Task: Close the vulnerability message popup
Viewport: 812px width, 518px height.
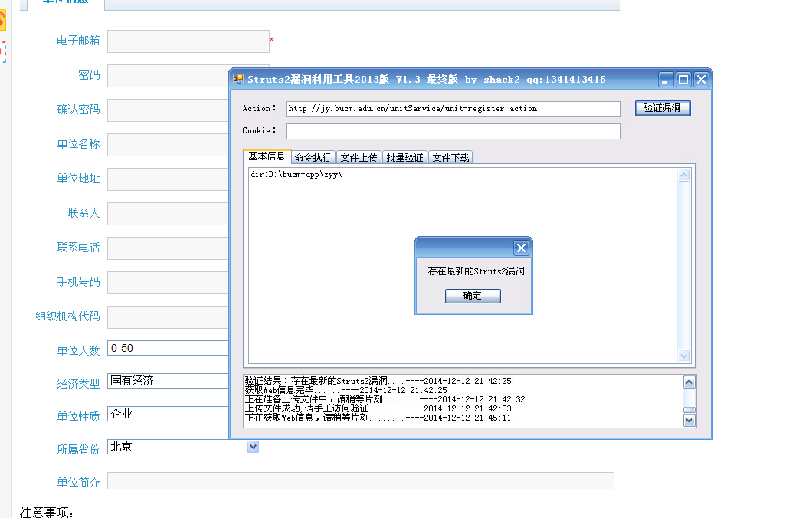Action: (521, 248)
